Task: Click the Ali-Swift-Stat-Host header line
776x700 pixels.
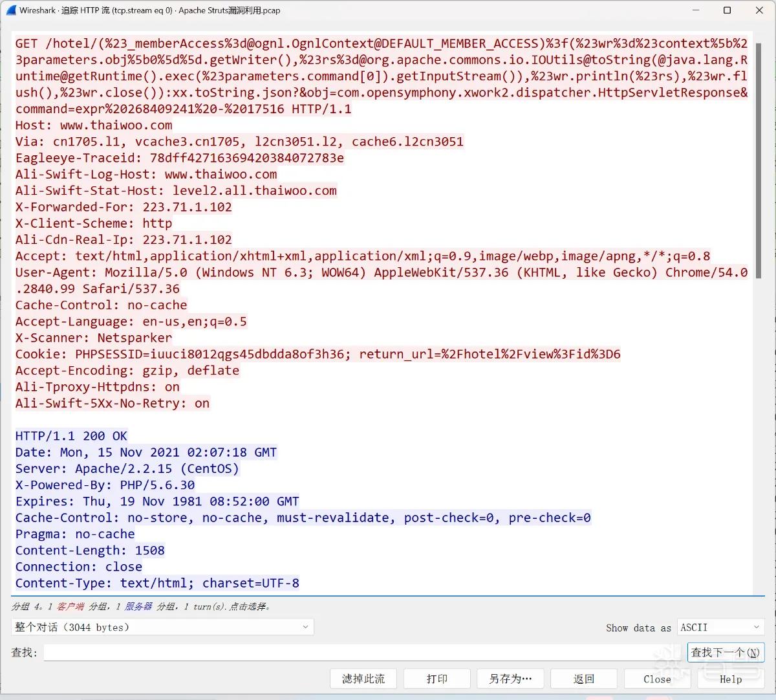Action: coord(176,191)
